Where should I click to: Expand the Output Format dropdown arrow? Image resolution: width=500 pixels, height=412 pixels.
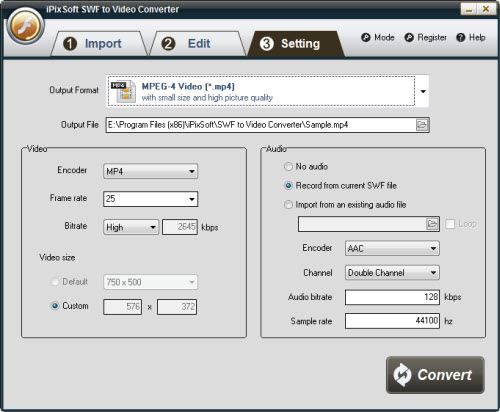tap(423, 91)
